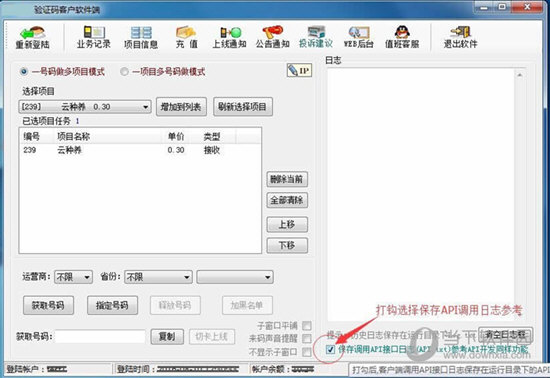Open the 省份 province dropdown
This screenshot has width=550, height=378.
point(159,277)
